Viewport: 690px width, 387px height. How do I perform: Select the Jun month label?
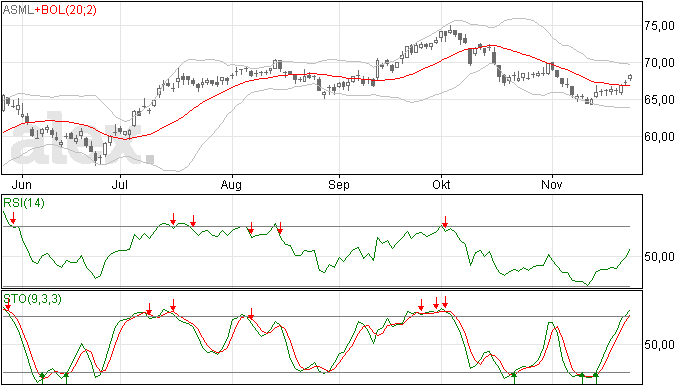click(21, 184)
